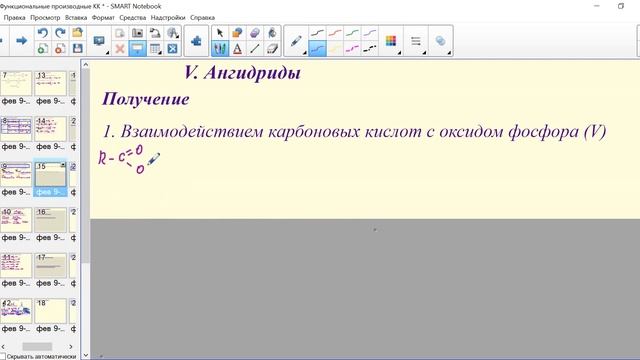Click the blue X icon beside Table
Screen dimensions: 640x360
pyautogui.click(x=172, y=49)
